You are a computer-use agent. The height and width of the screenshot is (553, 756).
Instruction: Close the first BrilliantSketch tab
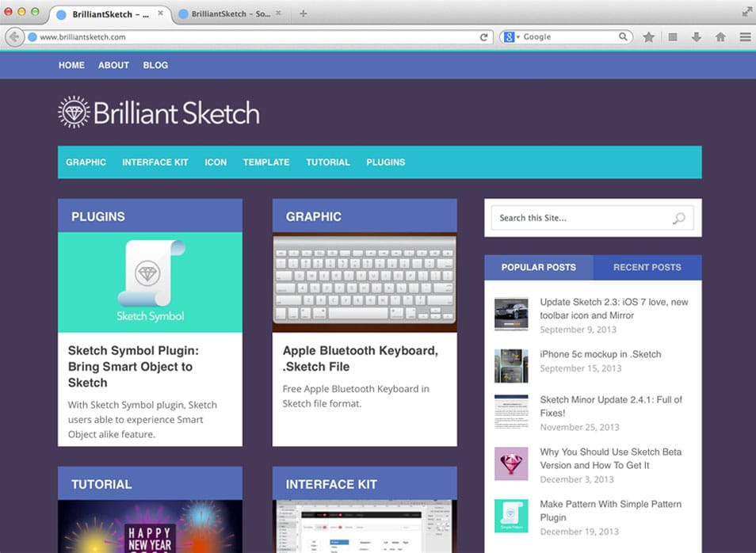tap(161, 13)
